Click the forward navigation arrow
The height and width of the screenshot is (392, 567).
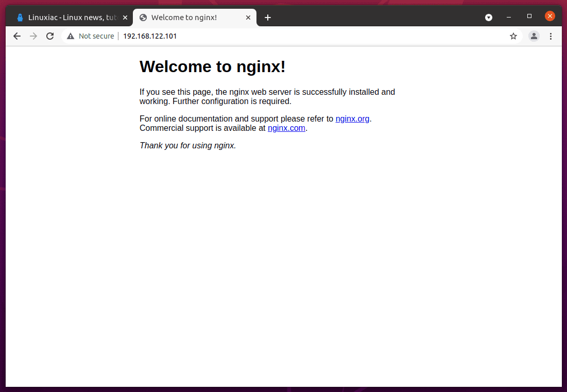tap(33, 36)
